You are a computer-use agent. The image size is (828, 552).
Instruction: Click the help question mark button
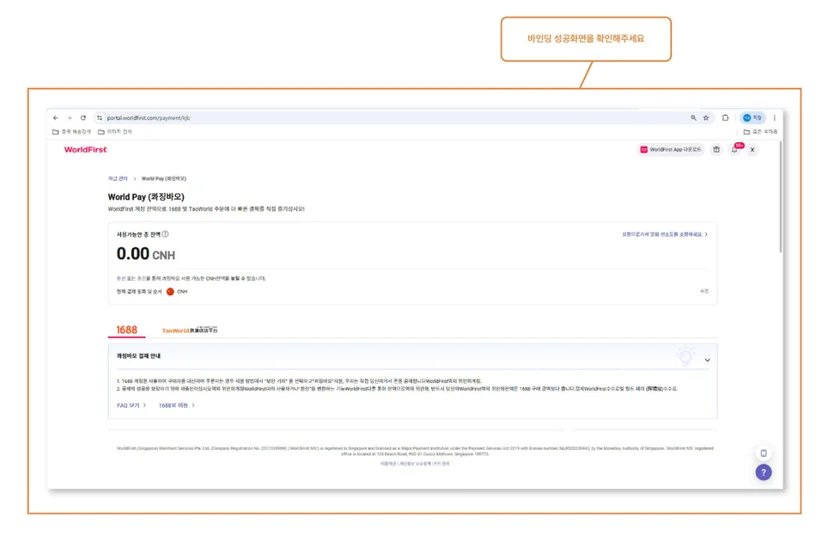point(763,472)
